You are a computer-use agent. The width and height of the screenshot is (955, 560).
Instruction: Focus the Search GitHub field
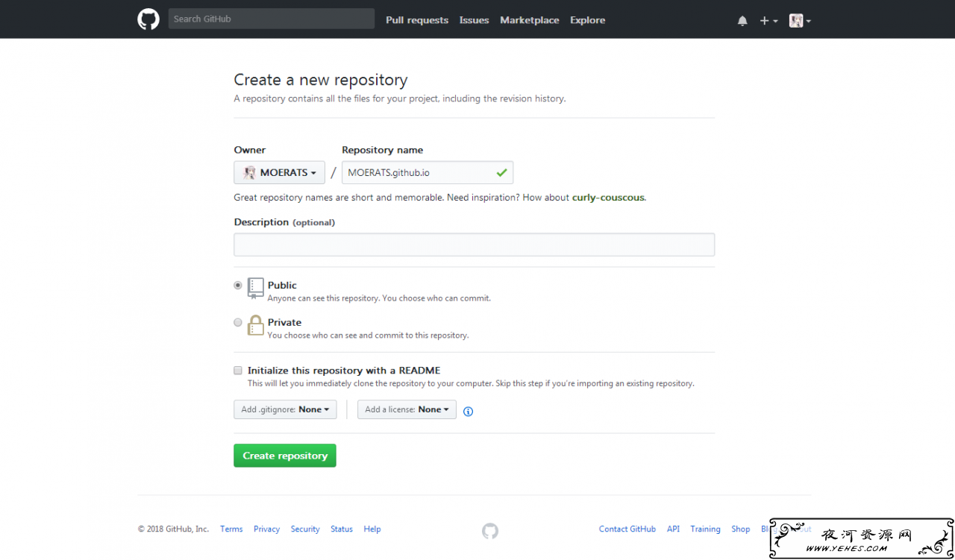point(272,19)
